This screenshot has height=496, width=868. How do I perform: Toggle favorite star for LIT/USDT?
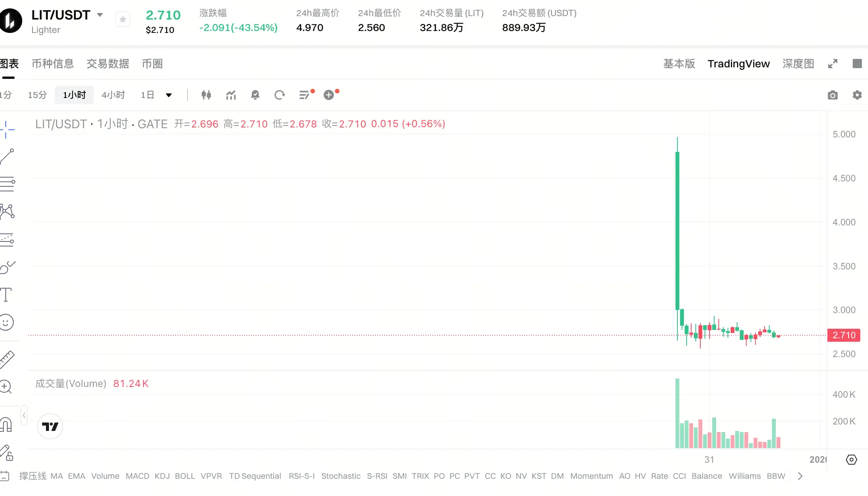[x=123, y=20]
